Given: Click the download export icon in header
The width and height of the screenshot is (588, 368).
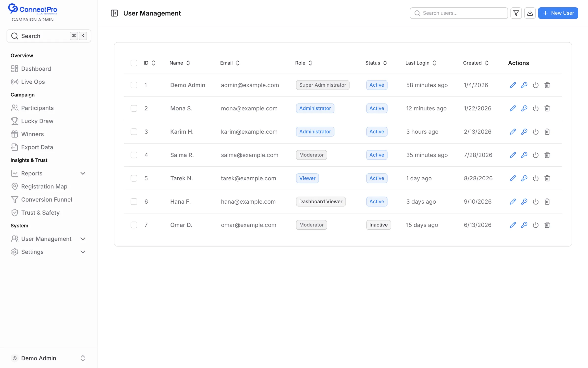Looking at the screenshot, I should click(530, 13).
